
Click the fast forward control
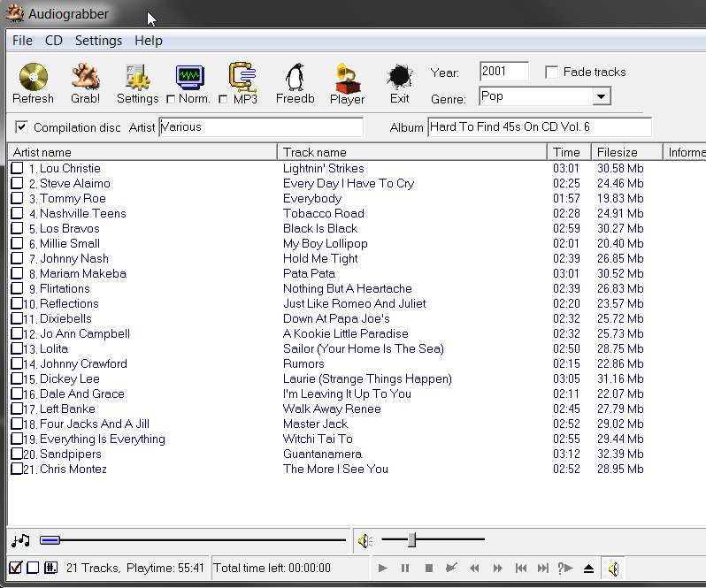497,569
